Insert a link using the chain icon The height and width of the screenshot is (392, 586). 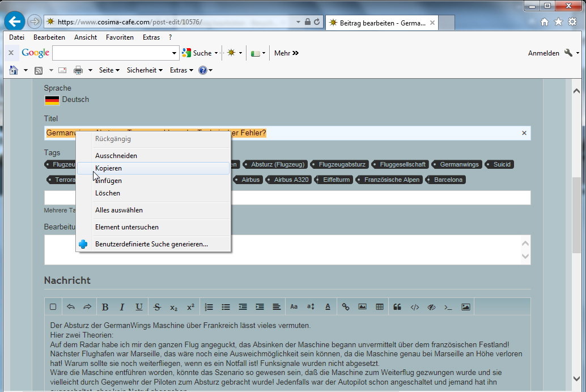(x=345, y=307)
